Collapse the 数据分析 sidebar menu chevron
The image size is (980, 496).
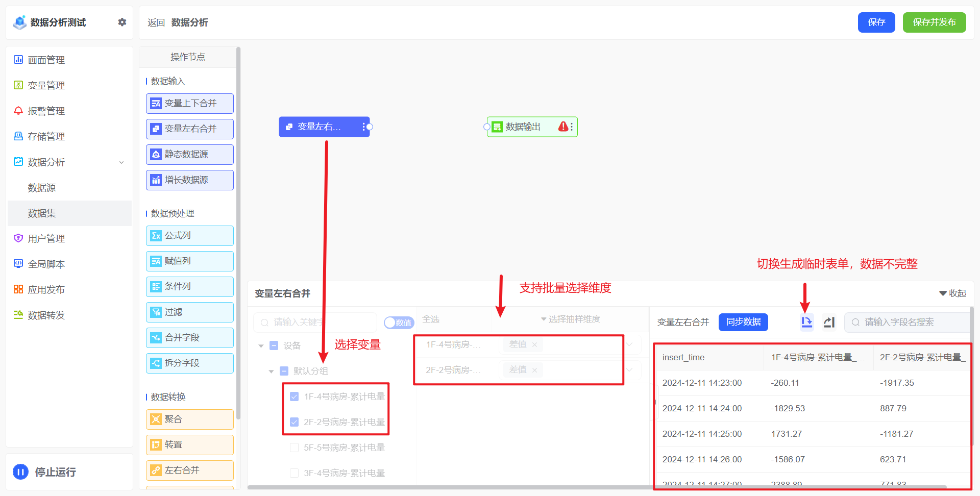[x=121, y=162]
